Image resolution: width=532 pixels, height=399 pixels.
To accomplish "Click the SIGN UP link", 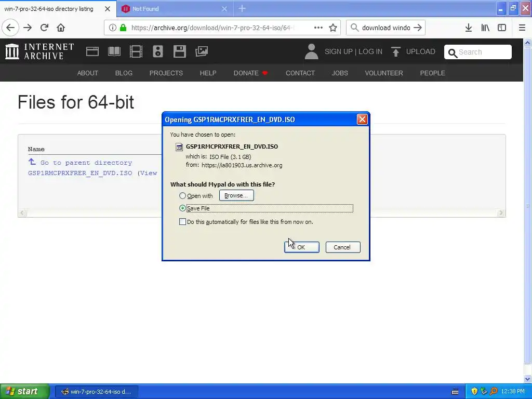I will coord(339,51).
